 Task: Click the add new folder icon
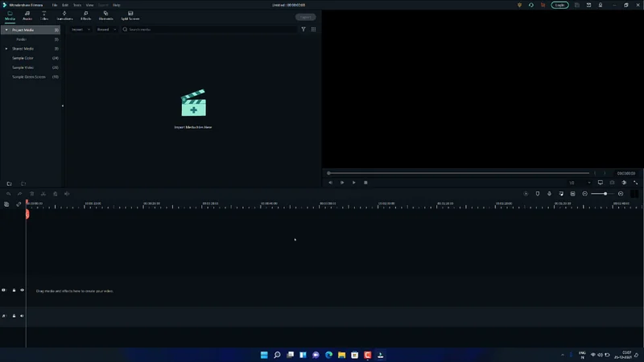pyautogui.click(x=11, y=183)
